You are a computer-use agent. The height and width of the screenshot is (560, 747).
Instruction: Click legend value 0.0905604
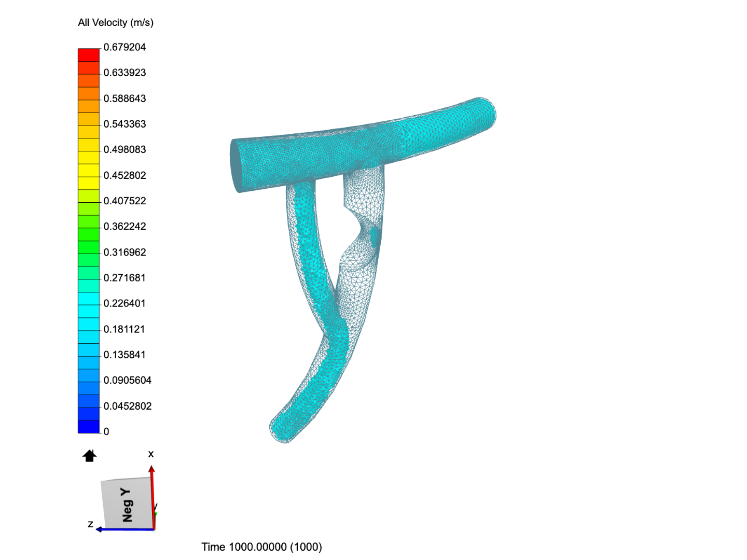128,380
